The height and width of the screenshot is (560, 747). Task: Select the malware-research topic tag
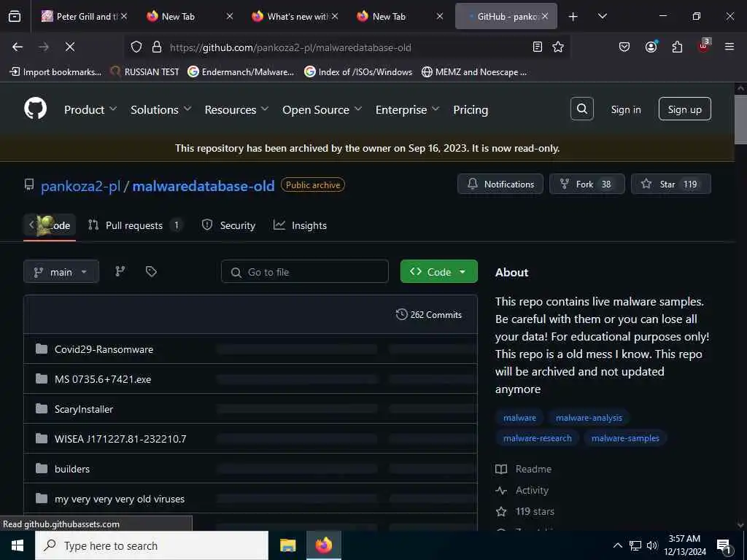tap(538, 438)
